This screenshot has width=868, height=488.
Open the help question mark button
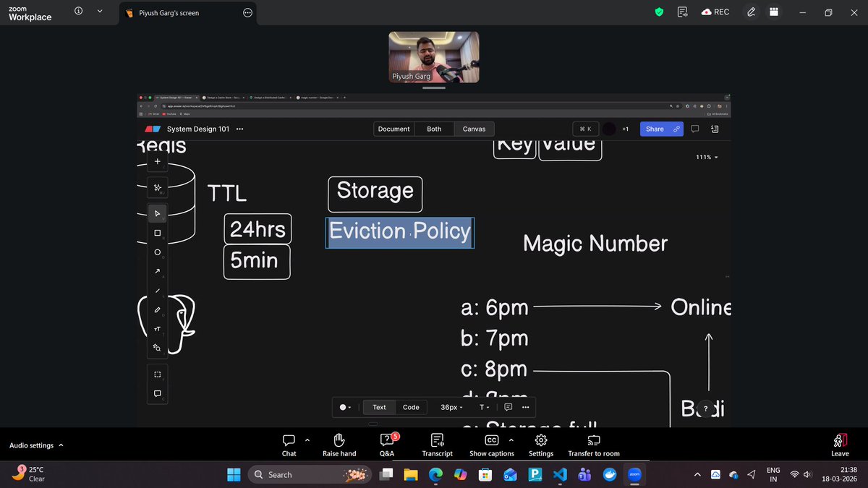click(706, 408)
